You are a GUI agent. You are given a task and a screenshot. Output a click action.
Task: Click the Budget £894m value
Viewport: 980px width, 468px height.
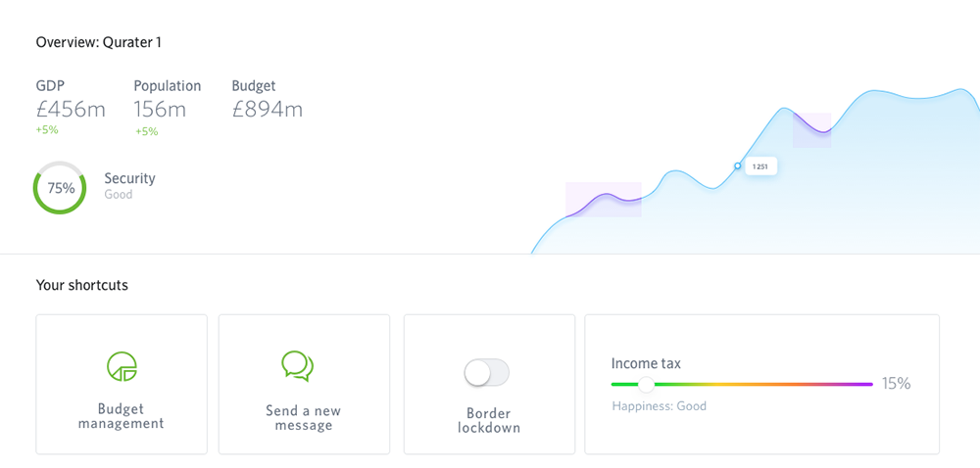[268, 110]
